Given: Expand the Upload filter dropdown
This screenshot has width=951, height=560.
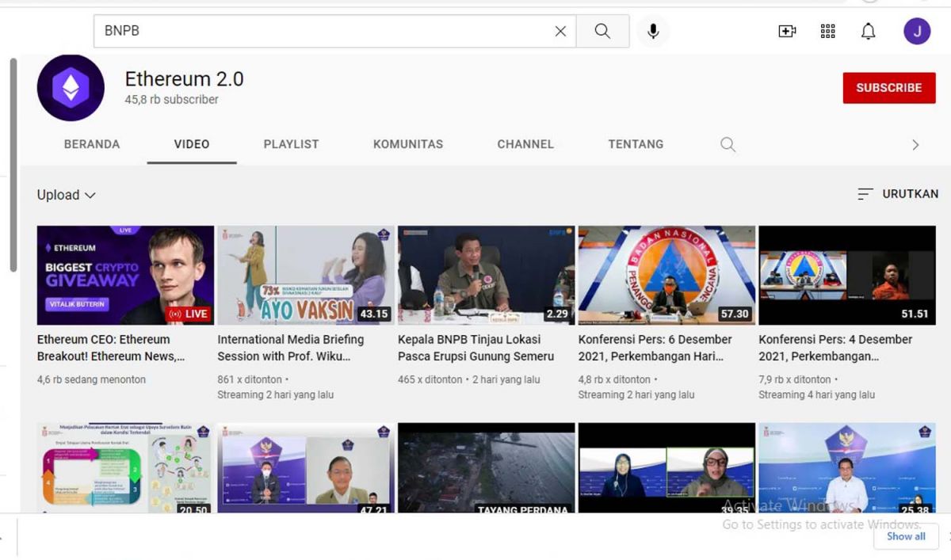Looking at the screenshot, I should (x=67, y=194).
